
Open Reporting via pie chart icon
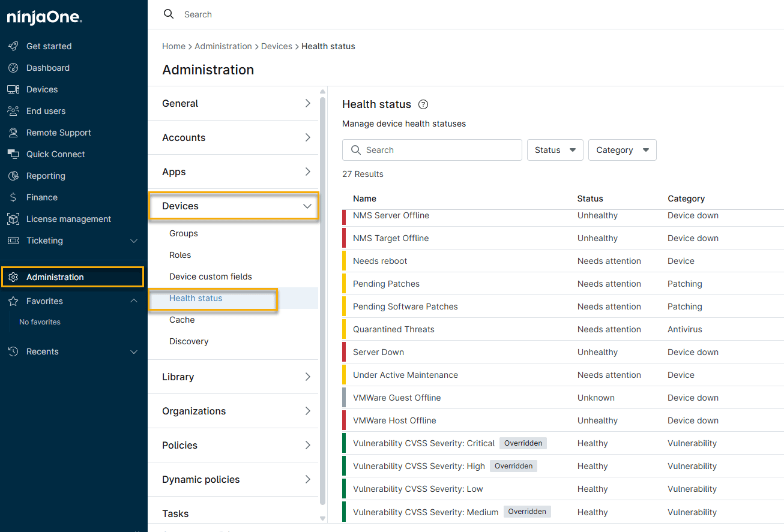(13, 176)
